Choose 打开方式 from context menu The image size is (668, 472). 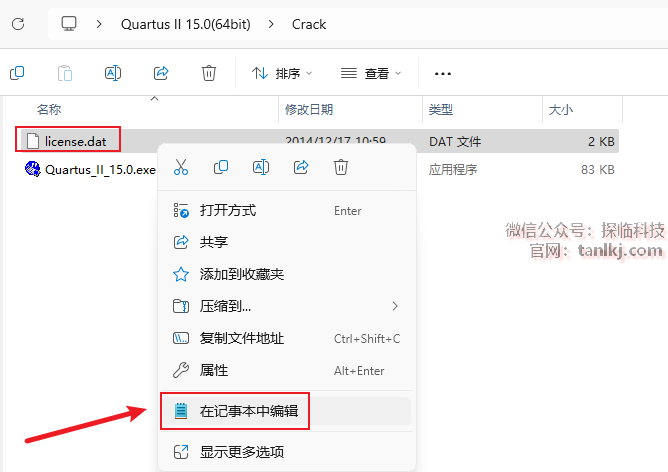[286, 210]
